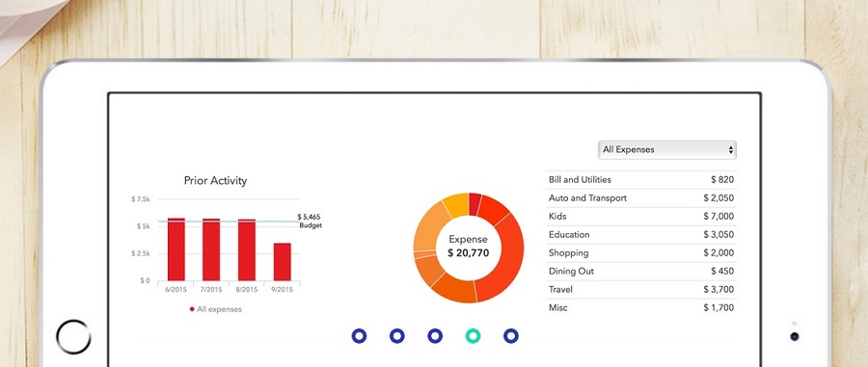Select the teal active page indicator dot
This screenshot has width=868, height=367.
(473, 335)
